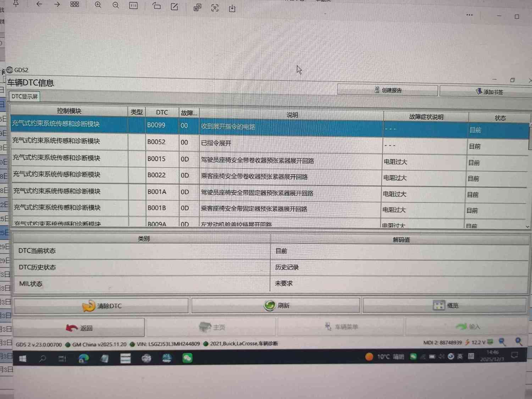This screenshot has height=399, width=532.
Task: Select the B0052 已指令展开 row
Action: (216, 143)
